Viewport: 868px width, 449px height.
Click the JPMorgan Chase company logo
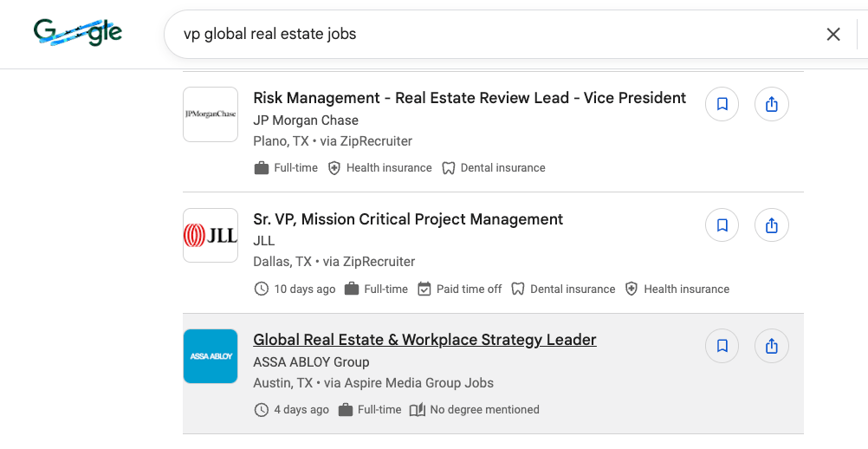point(211,114)
